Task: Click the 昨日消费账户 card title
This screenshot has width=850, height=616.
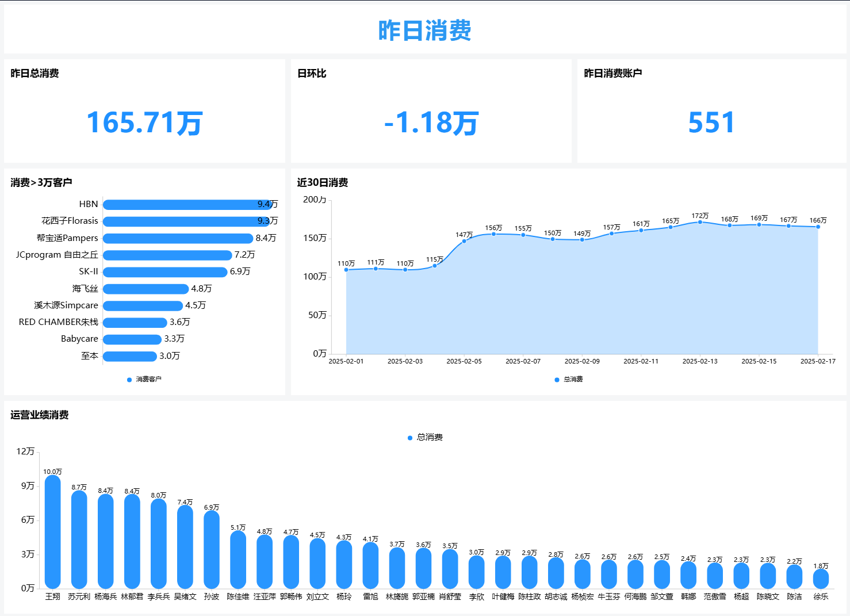Action: pos(613,73)
